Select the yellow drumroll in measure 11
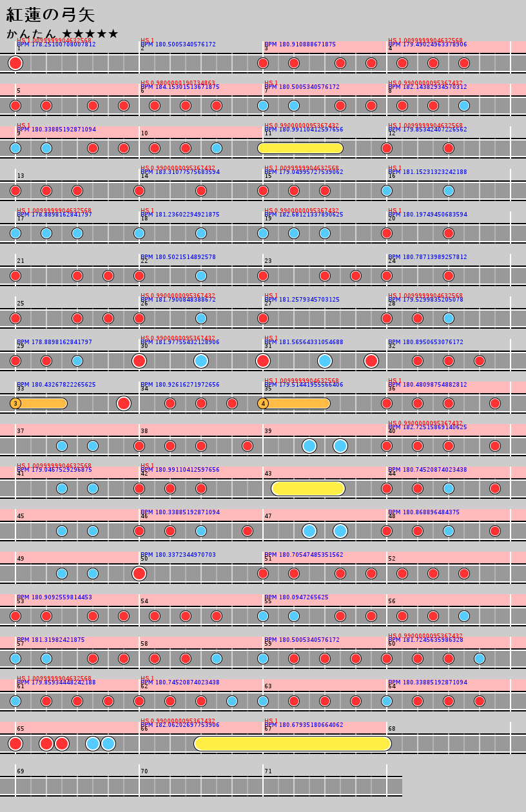The height and width of the screenshot is (812, 526). coord(300,148)
